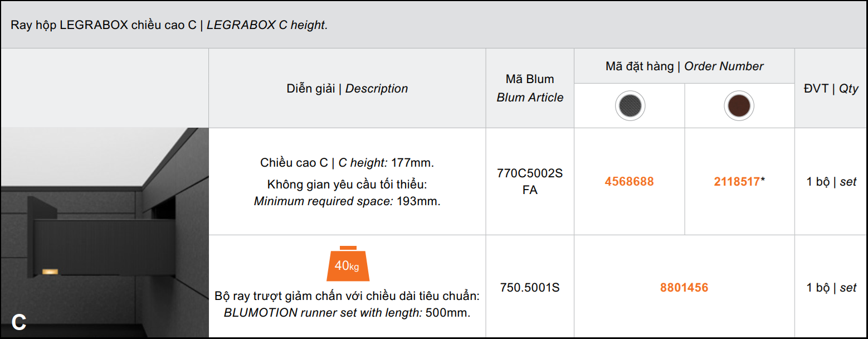The width and height of the screenshot is (868, 339).
Task: Click the LEGRABOX drawer product image
Action: click(105, 233)
